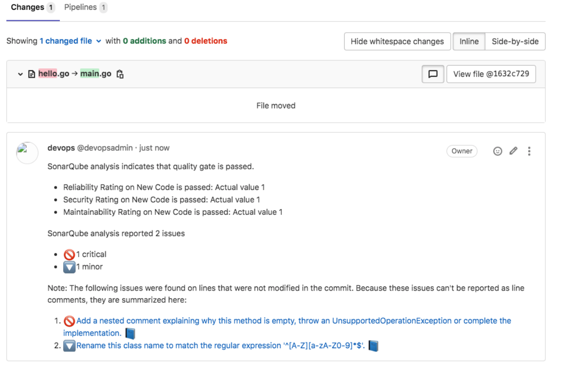
Task: Open the nested comment critical issue link
Action: point(287,327)
